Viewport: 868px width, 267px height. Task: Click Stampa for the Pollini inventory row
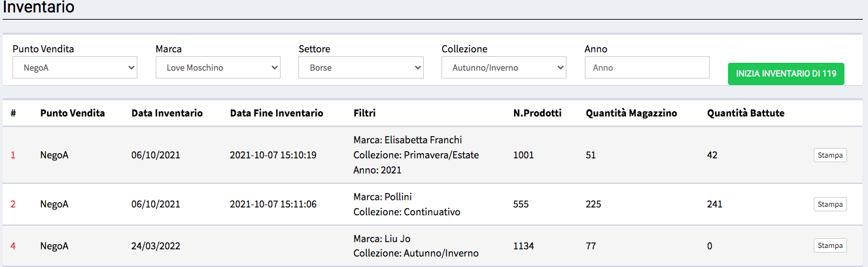(x=830, y=204)
